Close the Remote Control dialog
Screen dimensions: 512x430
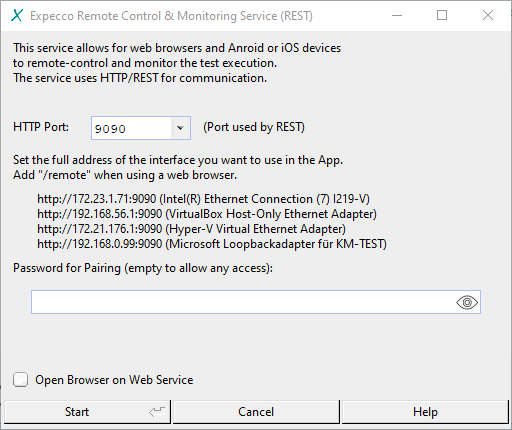pos(488,15)
